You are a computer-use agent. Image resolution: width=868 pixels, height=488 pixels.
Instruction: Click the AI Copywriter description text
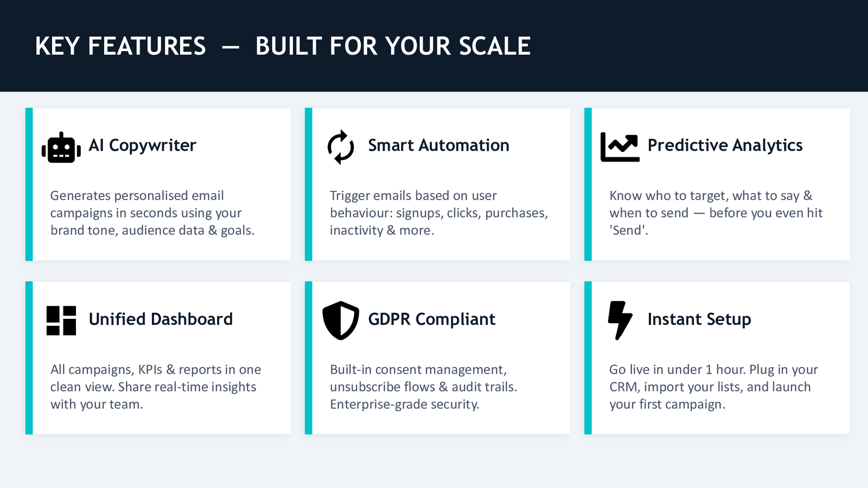(x=152, y=213)
